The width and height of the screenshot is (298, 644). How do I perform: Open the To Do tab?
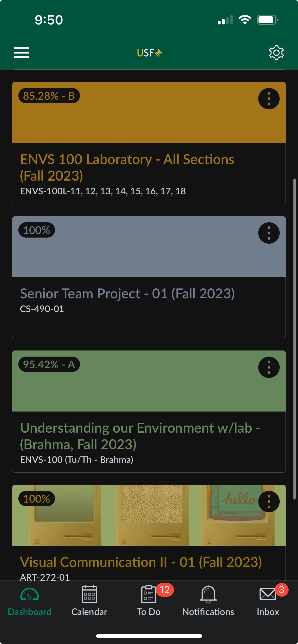coord(149,601)
